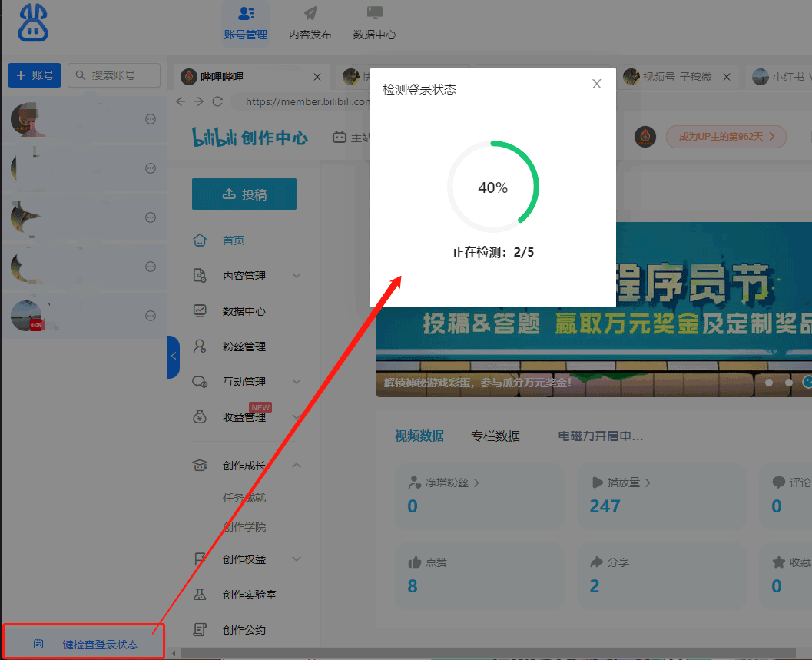Open 首页 in bilibili sidebar
Image resolution: width=812 pixels, height=660 pixels.
[233, 240]
